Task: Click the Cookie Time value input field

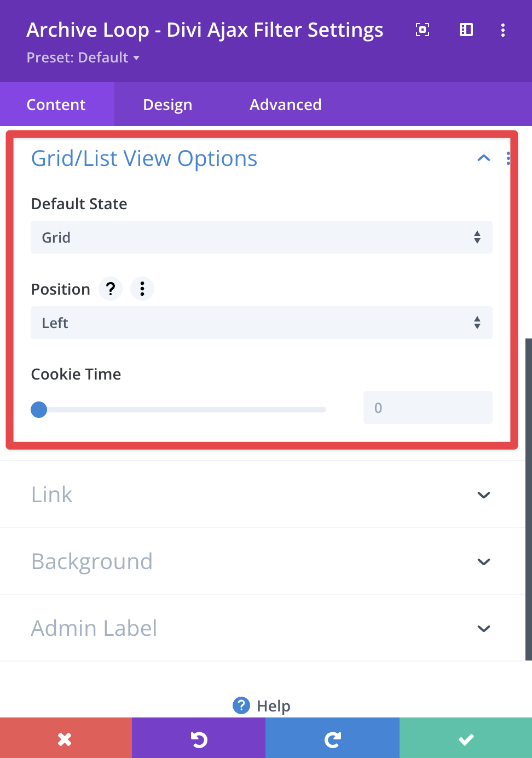Action: point(427,407)
